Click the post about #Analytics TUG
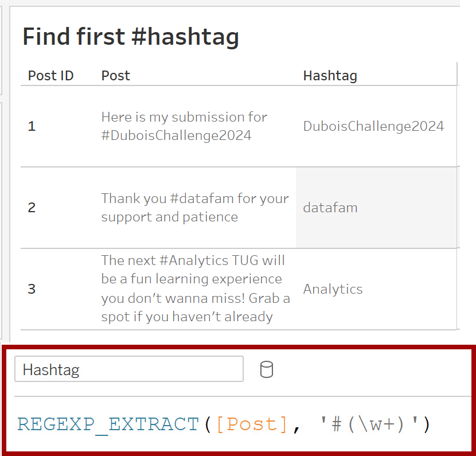The image size is (476, 456). click(196, 289)
